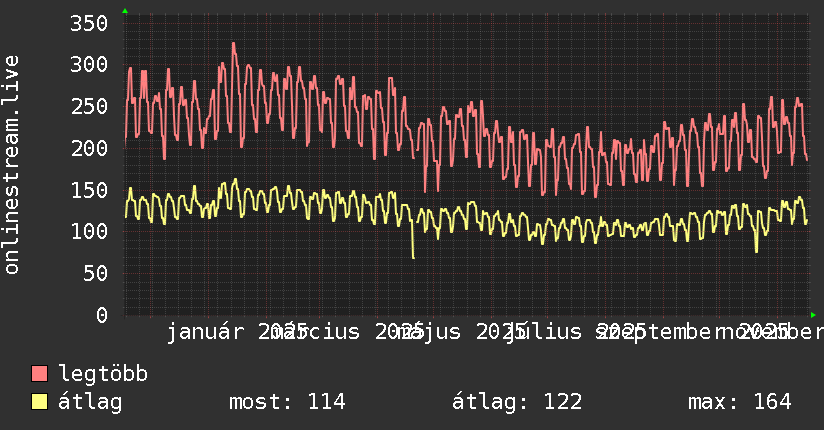Image resolution: width=824 pixels, height=430 pixels.
Task: Click the green arrow ending the x-axis
Action: (813, 315)
